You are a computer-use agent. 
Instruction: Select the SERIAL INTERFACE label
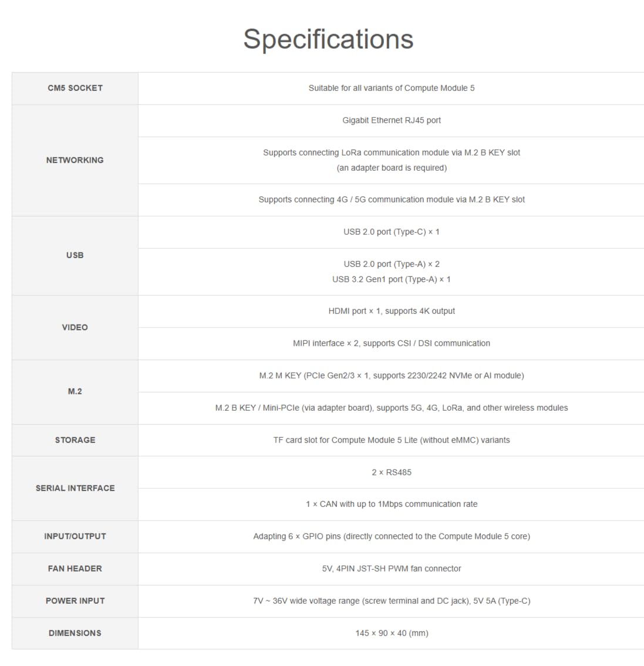click(x=75, y=488)
